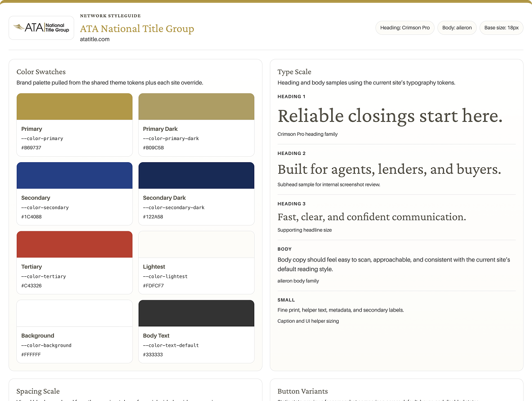This screenshot has height=401, width=532.
Task: Choose the Secondary blue color swatch
Action: pos(74,176)
